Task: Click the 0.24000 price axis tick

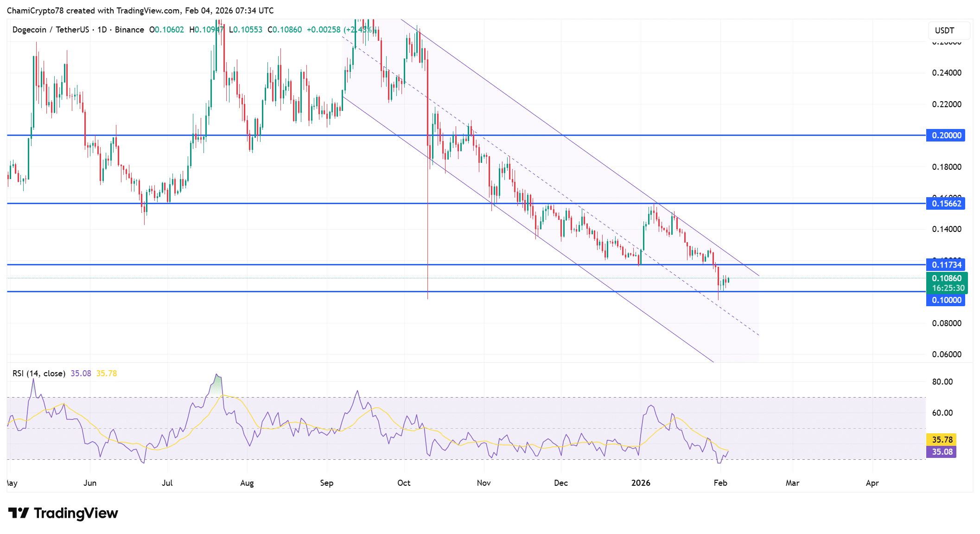Action: click(x=946, y=73)
